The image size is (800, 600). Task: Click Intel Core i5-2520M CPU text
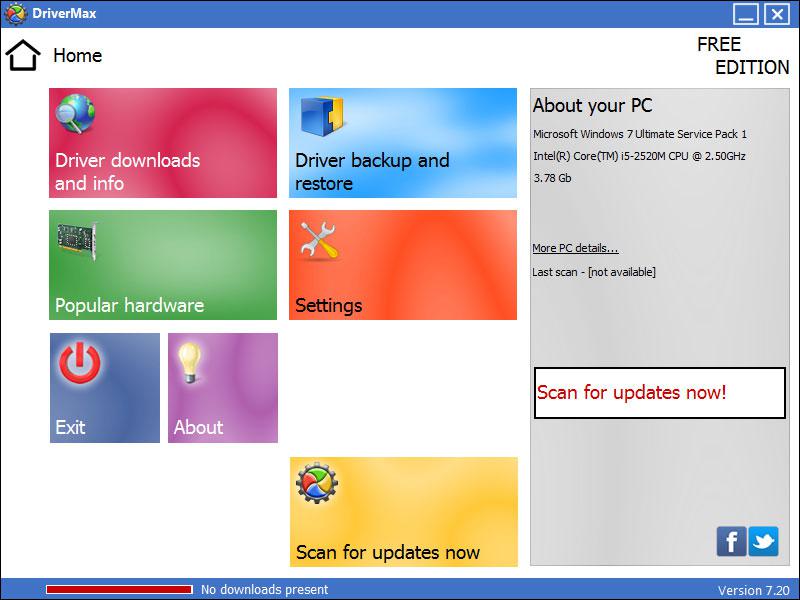click(x=639, y=156)
